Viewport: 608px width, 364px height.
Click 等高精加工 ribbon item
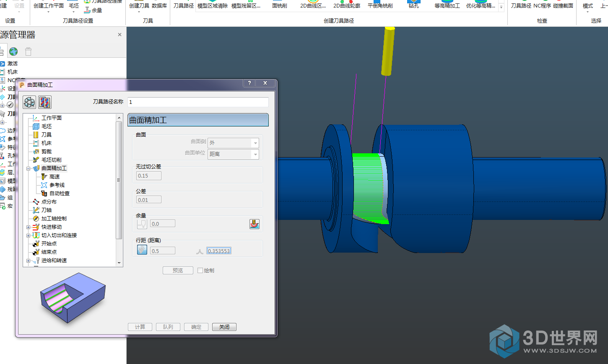447,5
